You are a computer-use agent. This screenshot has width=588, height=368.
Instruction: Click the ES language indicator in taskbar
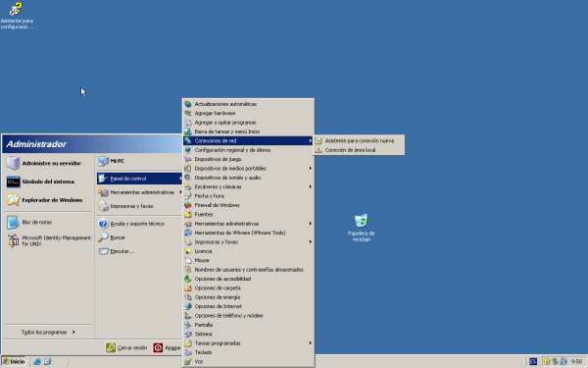tap(533, 361)
